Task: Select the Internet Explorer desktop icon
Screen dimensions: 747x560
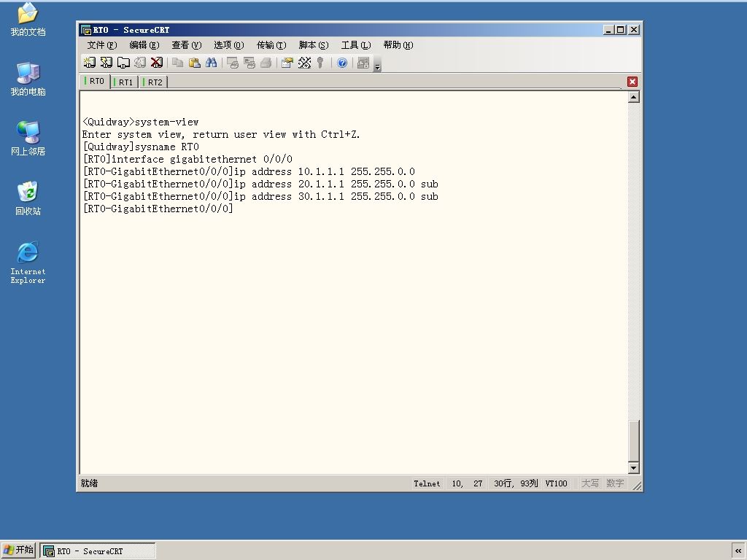Action: pyautogui.click(x=28, y=262)
